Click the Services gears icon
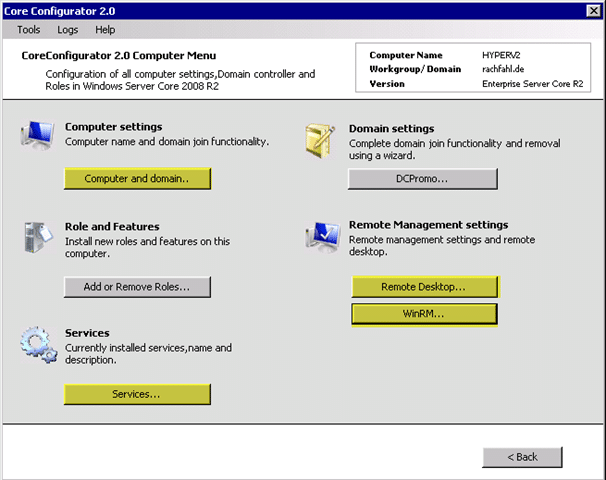The image size is (606, 480). 39,345
